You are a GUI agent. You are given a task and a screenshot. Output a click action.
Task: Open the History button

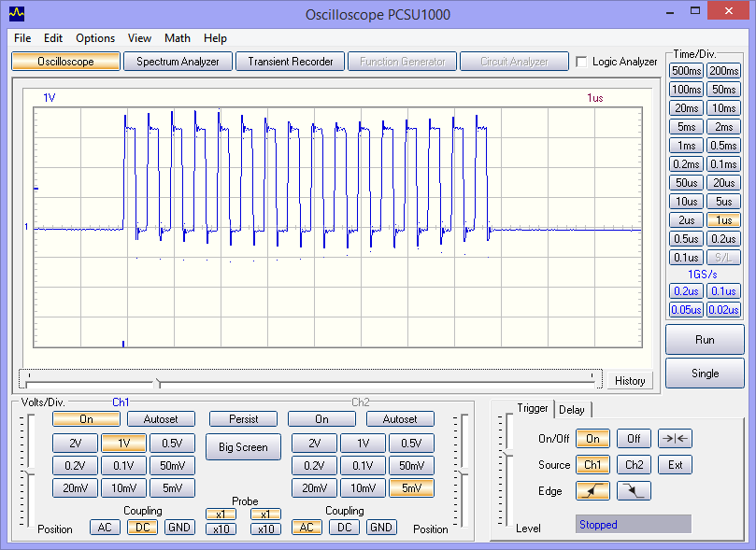[x=630, y=381]
